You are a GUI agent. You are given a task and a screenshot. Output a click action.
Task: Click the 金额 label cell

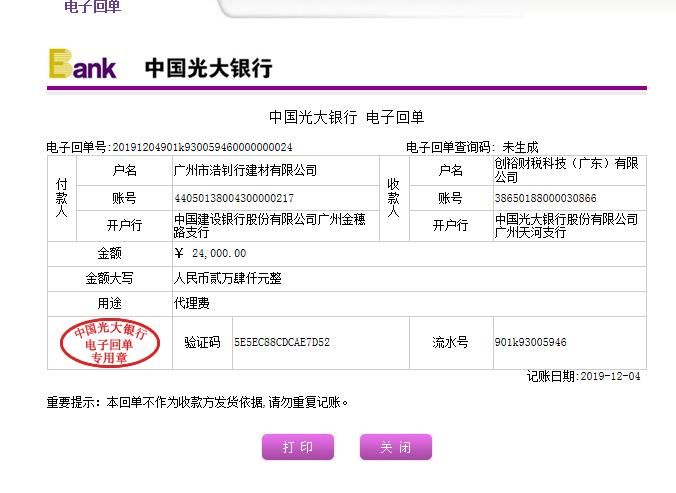pos(110,253)
